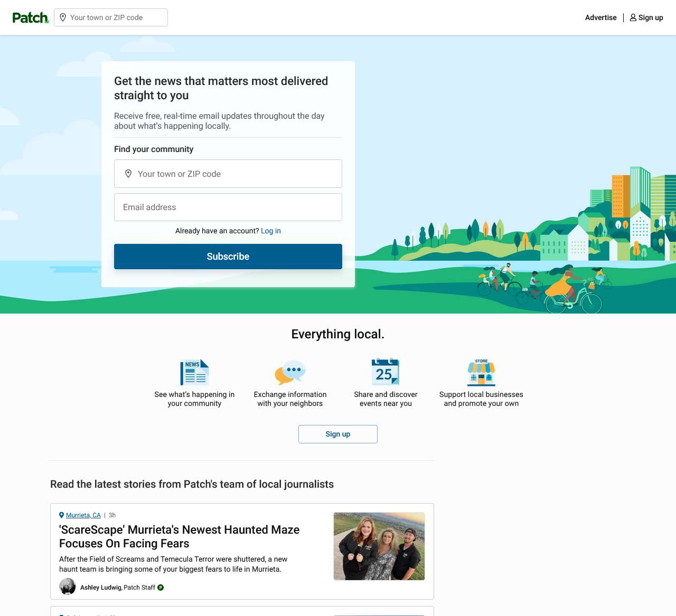
Task: Click the Sign up button under Everything local
Action: pyautogui.click(x=338, y=434)
